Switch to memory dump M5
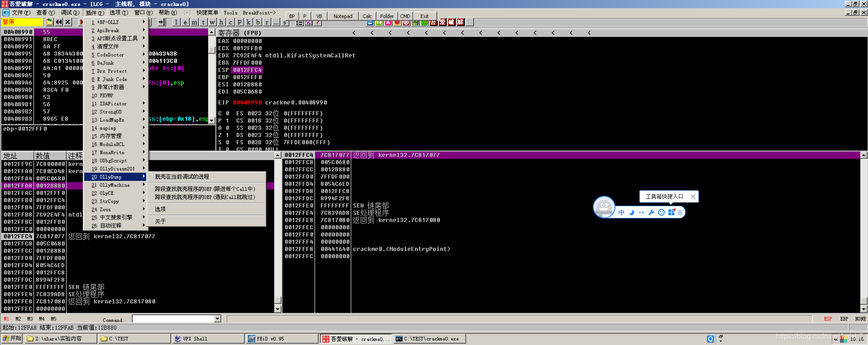This screenshot has height=345, width=868. (x=53, y=319)
